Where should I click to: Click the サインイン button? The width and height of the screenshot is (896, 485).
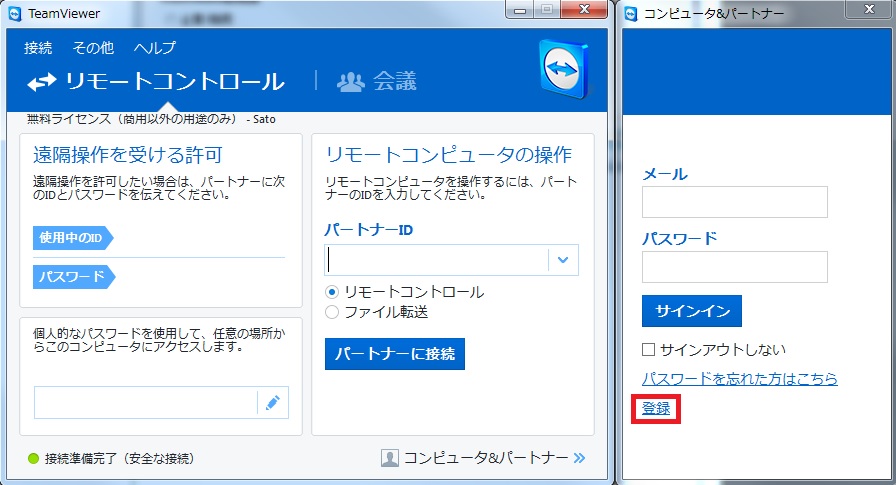coord(691,311)
